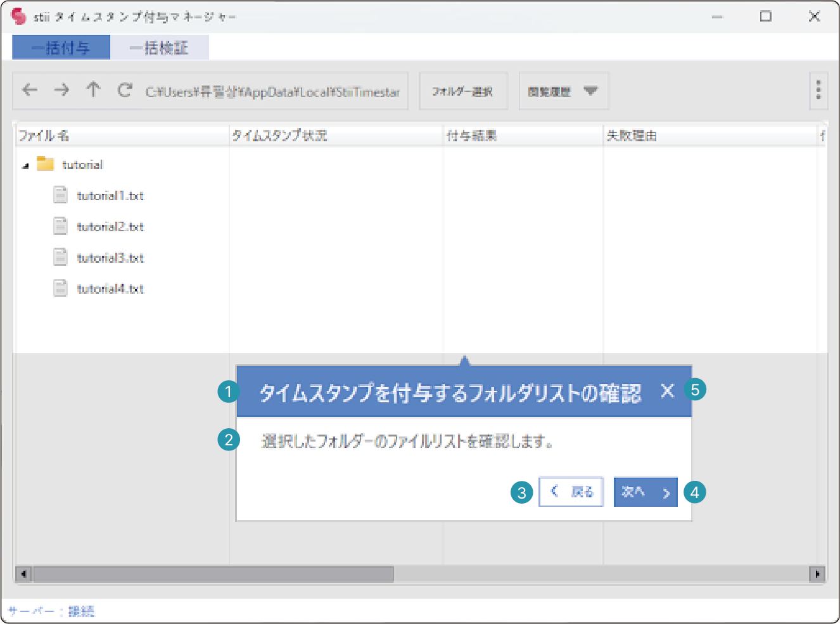Switch to the 一括付与 tab
The height and width of the screenshot is (624, 840).
(x=61, y=48)
